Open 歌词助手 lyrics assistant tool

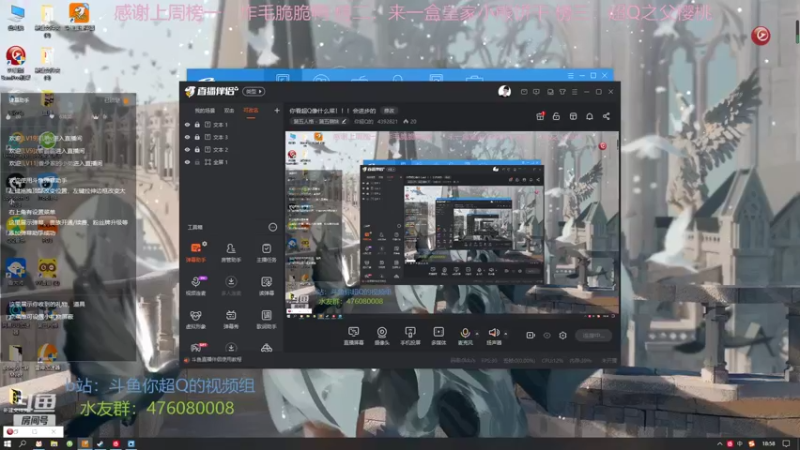266,319
